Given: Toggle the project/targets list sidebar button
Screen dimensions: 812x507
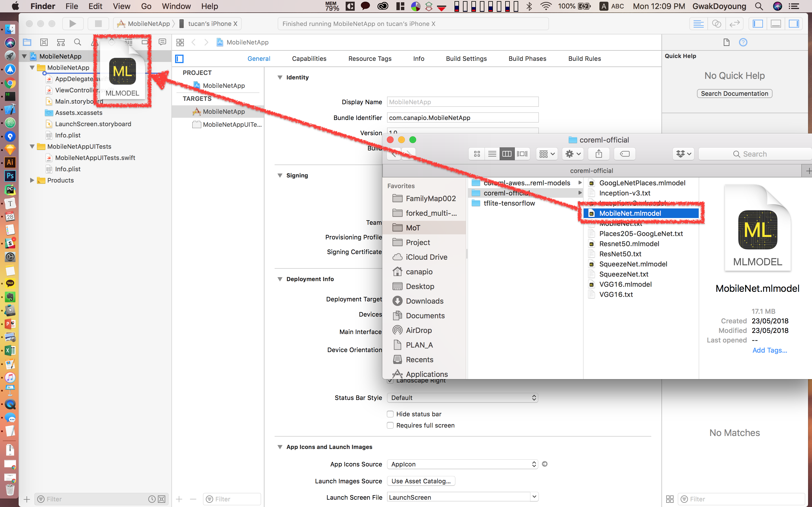Looking at the screenshot, I should [x=180, y=59].
